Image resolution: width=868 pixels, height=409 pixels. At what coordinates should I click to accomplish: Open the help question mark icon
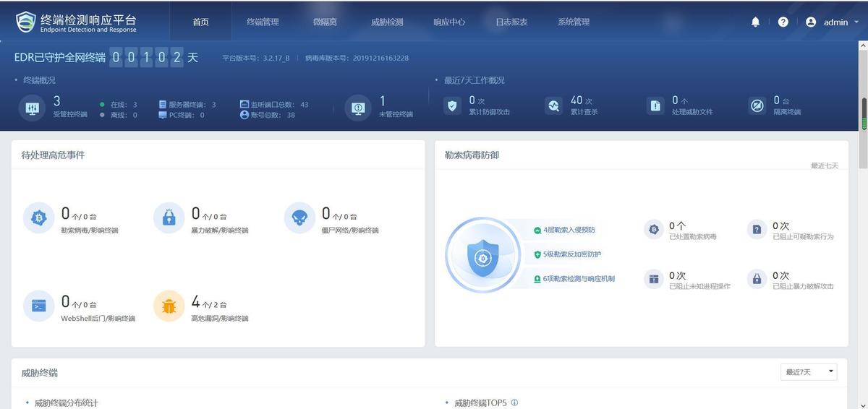pyautogui.click(x=783, y=22)
